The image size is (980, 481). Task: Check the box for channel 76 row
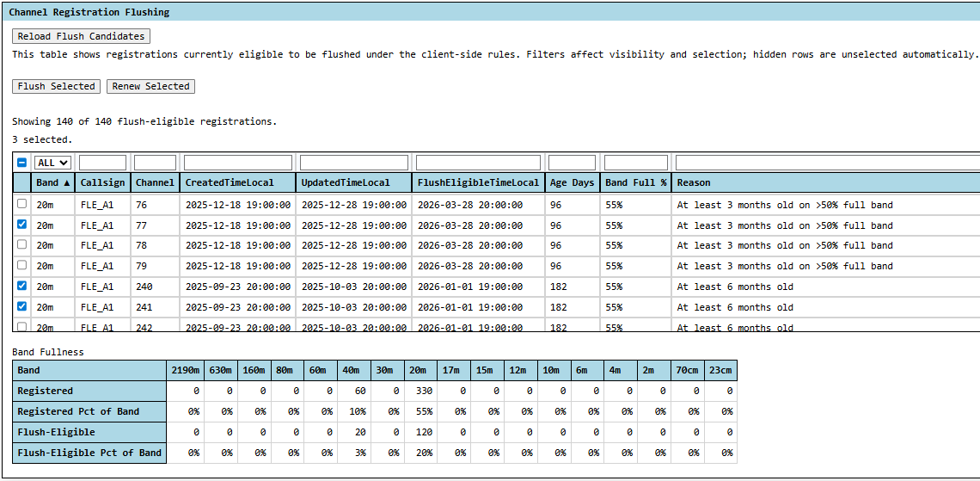click(22, 204)
